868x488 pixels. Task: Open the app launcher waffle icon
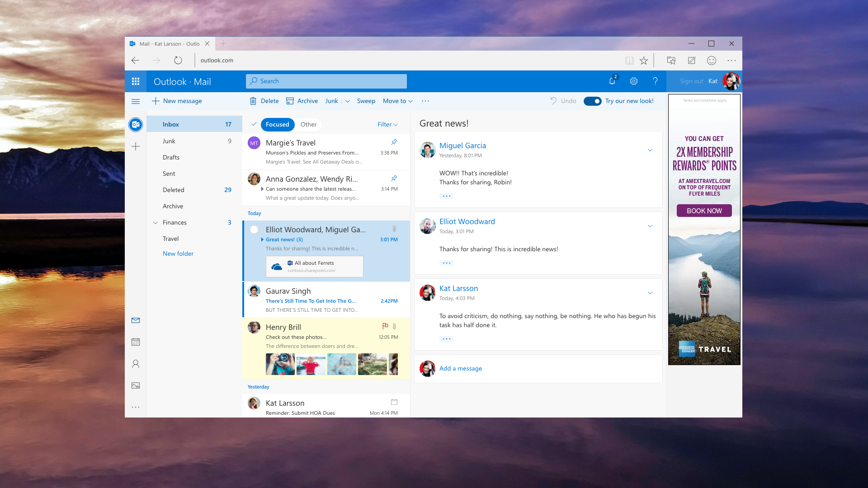136,81
